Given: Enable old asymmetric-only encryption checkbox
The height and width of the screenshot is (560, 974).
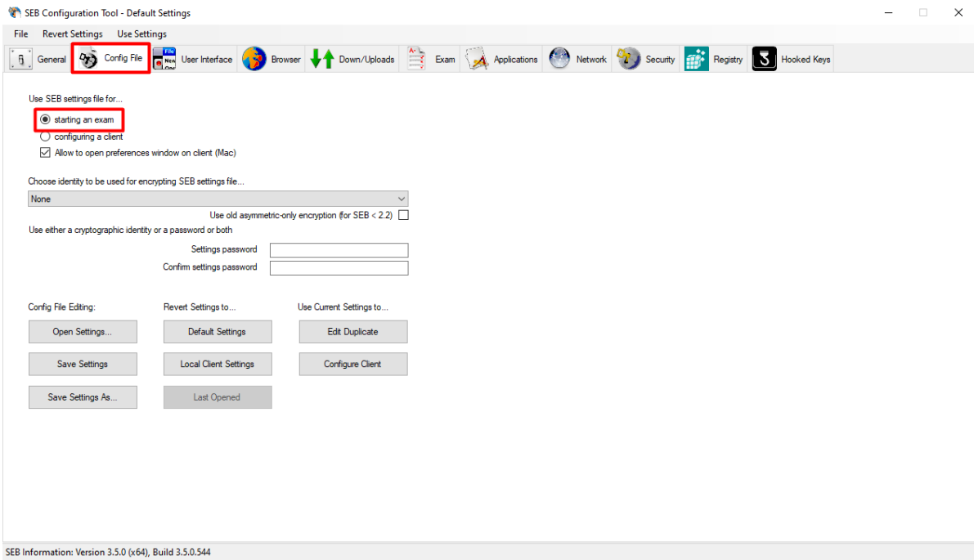Looking at the screenshot, I should coord(403,216).
